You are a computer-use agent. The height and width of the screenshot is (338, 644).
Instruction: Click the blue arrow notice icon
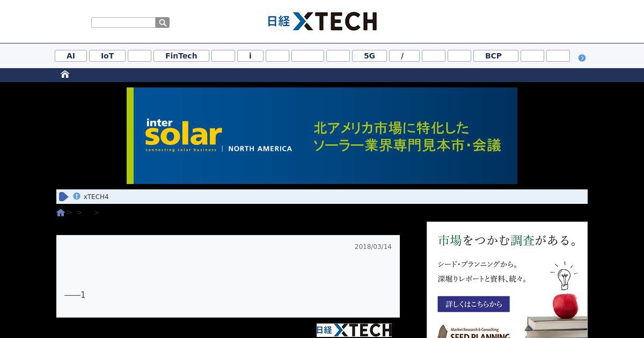pyautogui.click(x=64, y=197)
